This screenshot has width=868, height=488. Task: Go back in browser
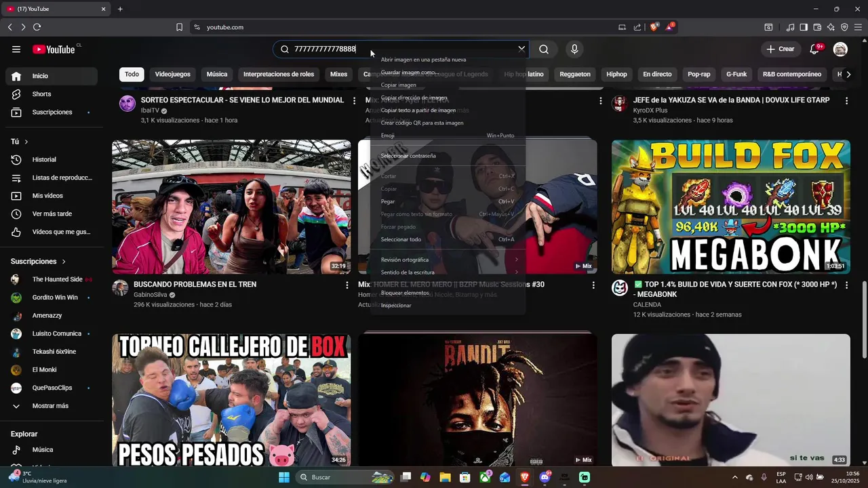[x=9, y=27]
